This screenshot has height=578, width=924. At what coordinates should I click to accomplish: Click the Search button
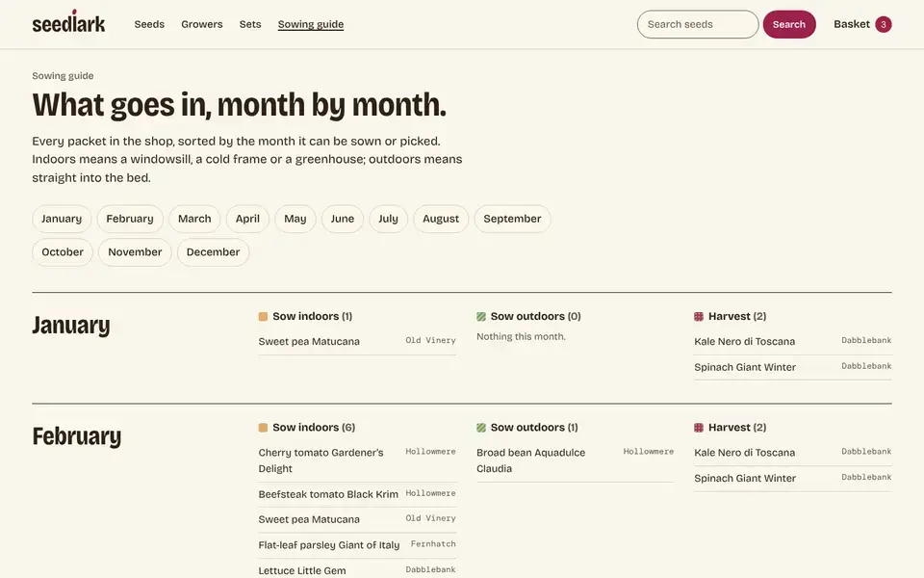789,24
